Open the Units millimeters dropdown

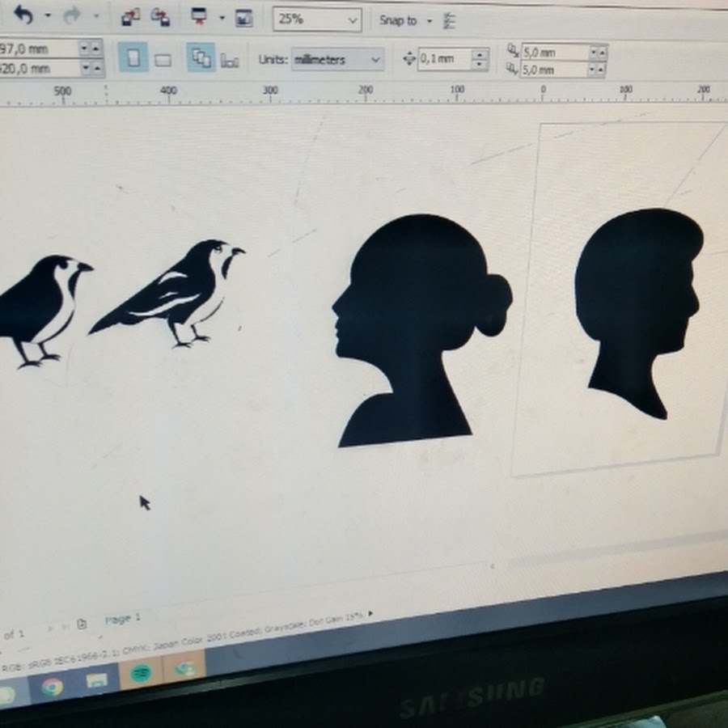click(337, 59)
